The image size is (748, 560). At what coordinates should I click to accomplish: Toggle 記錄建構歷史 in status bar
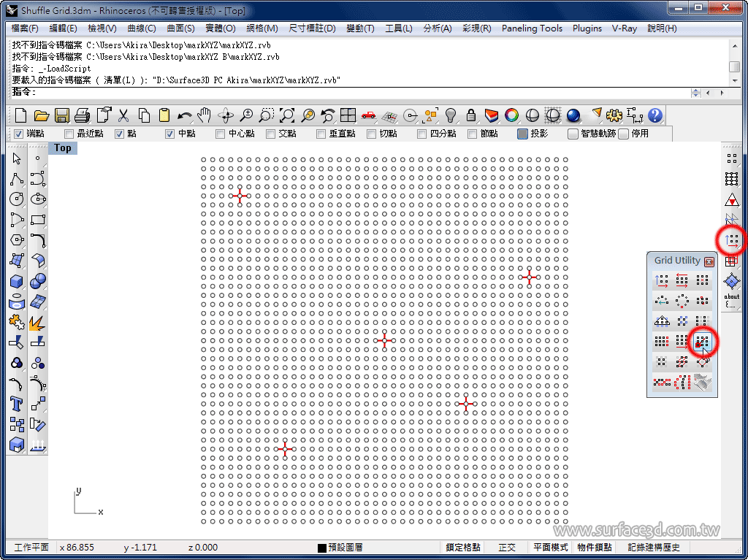pos(654,547)
